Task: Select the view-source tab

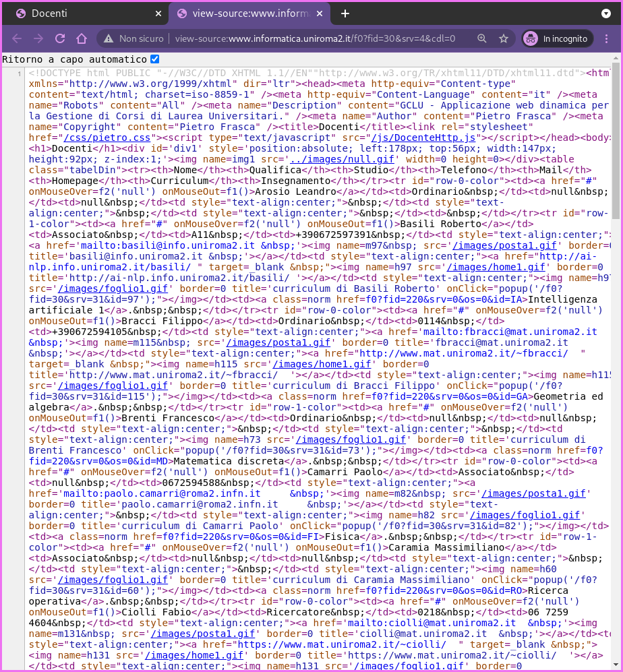Action: pos(249,13)
